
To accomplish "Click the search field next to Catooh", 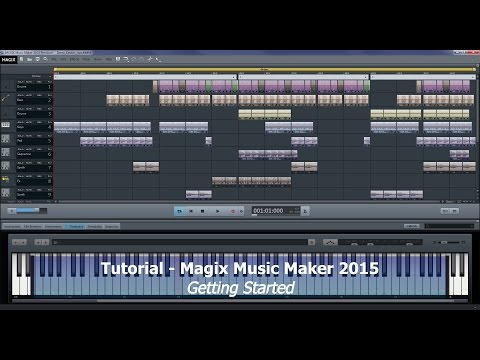I will tap(449, 226).
